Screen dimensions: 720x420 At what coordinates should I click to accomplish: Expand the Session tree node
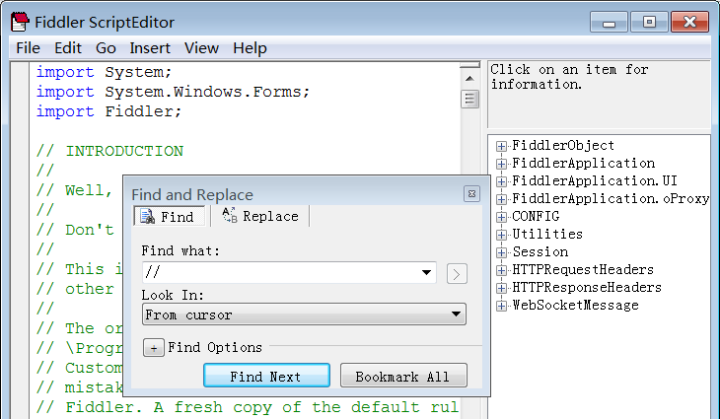[x=501, y=253]
